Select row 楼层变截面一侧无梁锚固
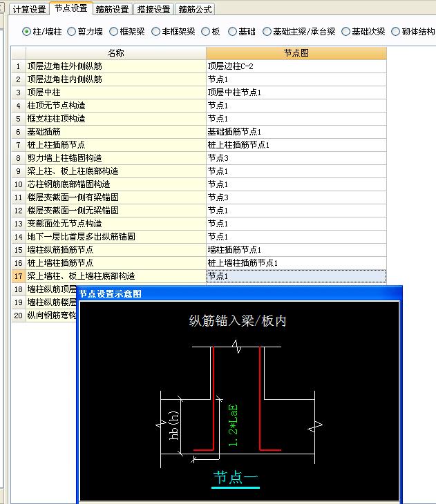 pos(116,211)
